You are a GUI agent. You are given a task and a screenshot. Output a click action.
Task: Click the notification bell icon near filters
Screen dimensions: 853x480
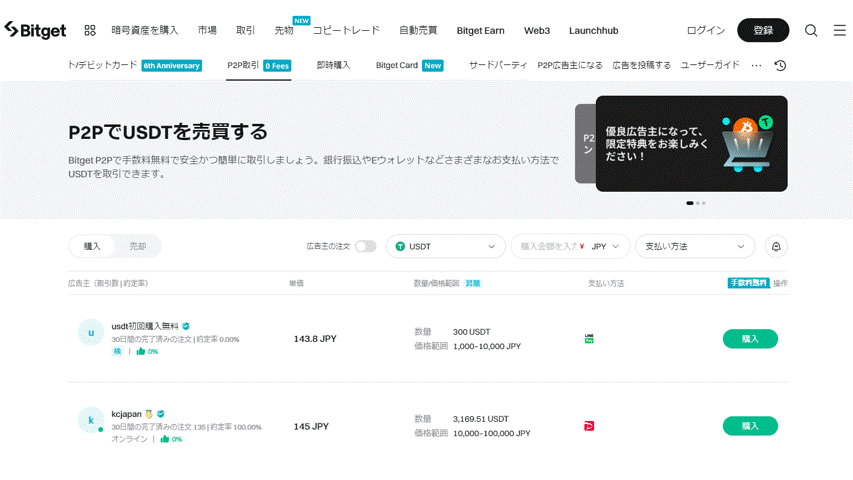776,247
